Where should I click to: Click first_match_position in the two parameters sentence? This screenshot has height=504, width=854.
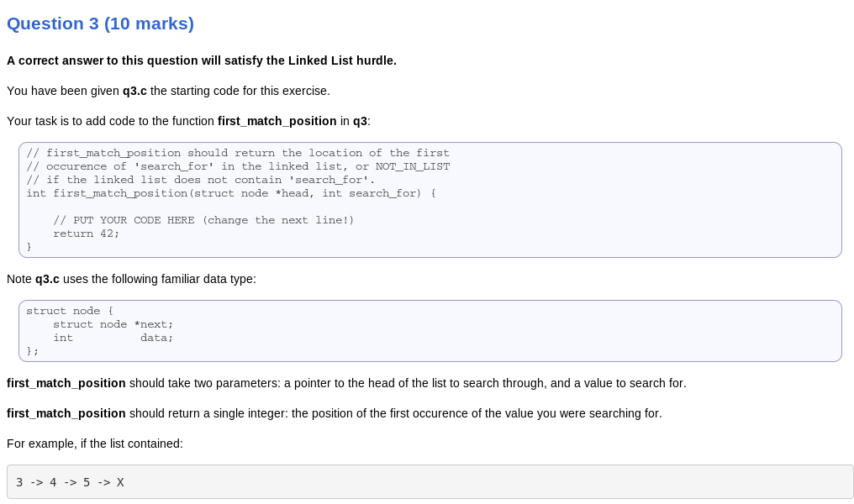coord(66,383)
